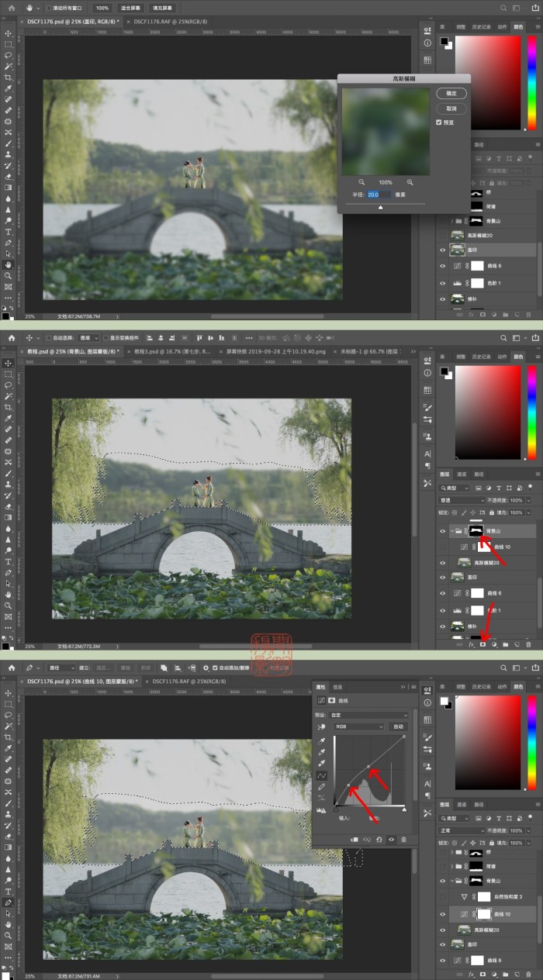Click the 自动 button in Curves panel

pos(398,726)
